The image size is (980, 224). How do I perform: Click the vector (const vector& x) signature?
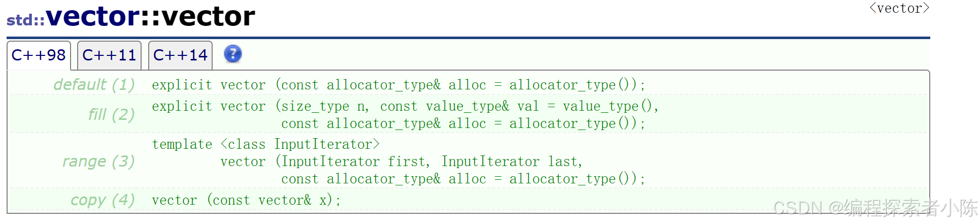click(246, 200)
